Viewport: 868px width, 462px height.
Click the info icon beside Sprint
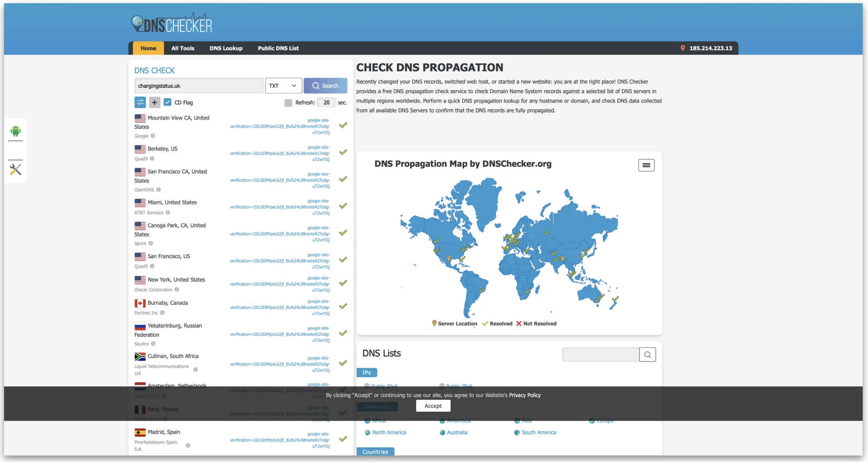click(151, 244)
